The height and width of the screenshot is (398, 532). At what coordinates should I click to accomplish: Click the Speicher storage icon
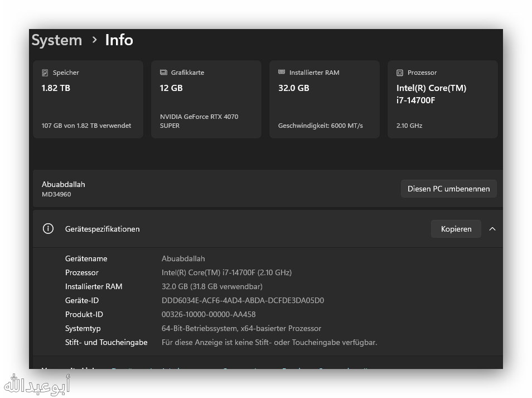[x=45, y=73]
